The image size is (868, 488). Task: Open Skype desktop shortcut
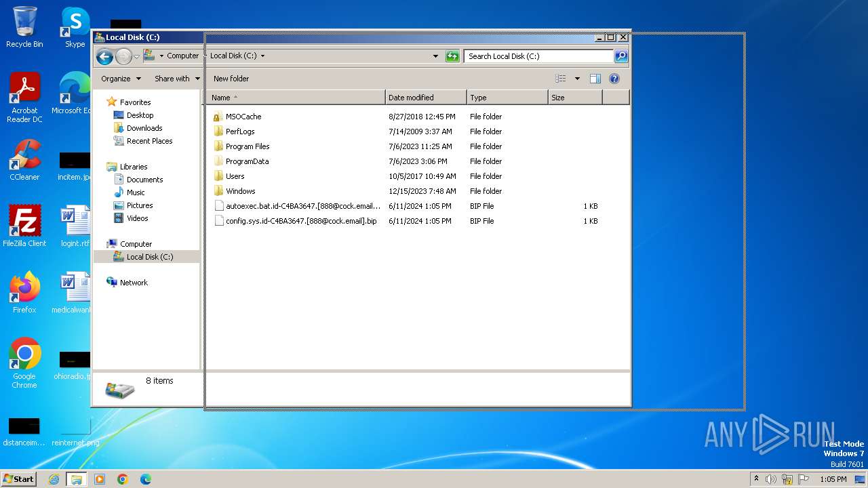point(75,28)
